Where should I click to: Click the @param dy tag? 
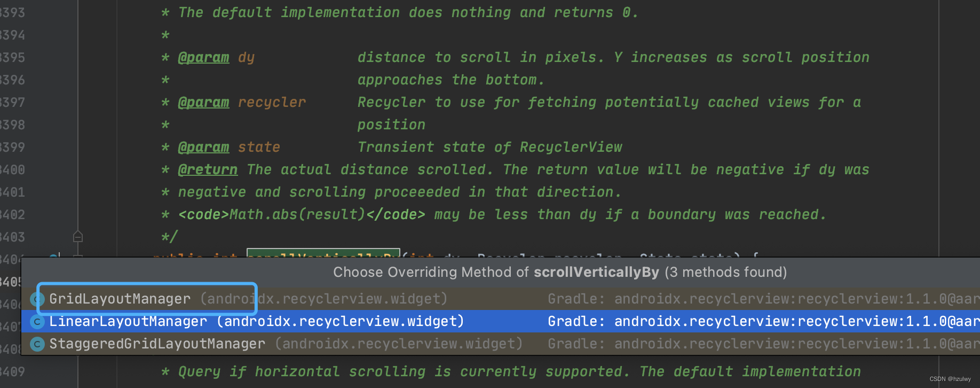click(203, 57)
